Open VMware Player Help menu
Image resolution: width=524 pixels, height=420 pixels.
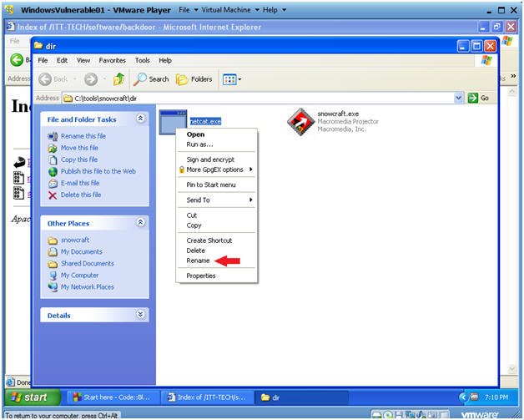pos(274,10)
